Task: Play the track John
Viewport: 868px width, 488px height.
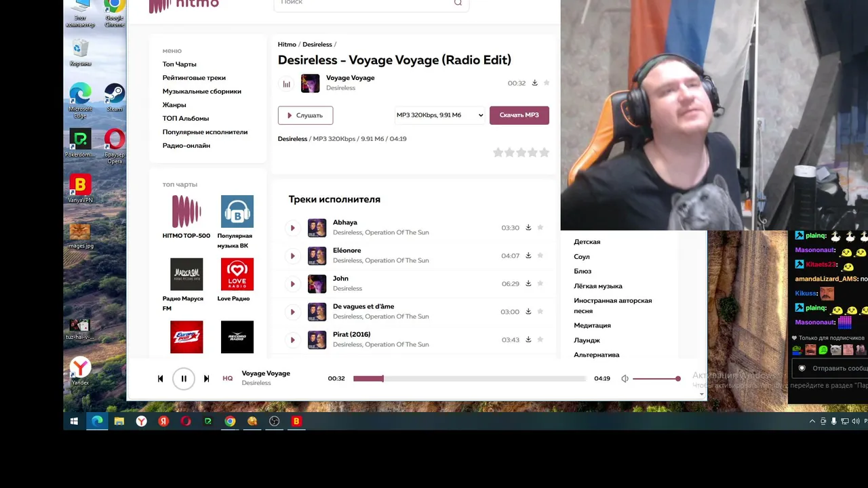Action: point(292,284)
